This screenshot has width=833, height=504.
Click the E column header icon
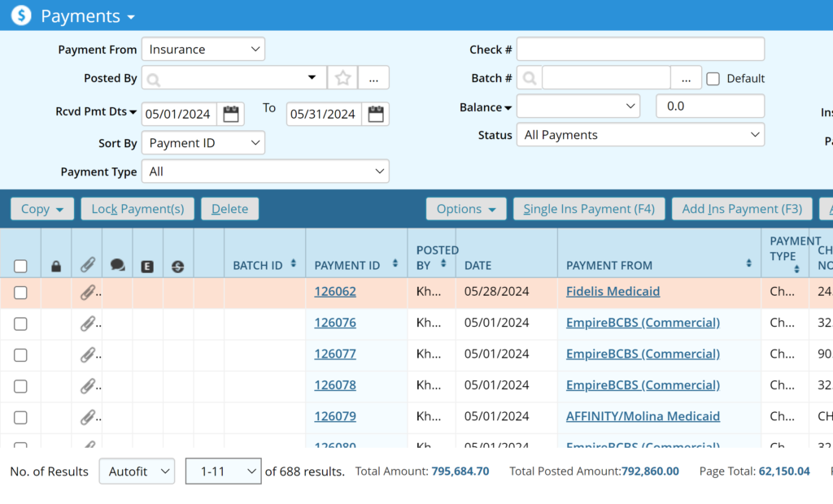pos(147,266)
